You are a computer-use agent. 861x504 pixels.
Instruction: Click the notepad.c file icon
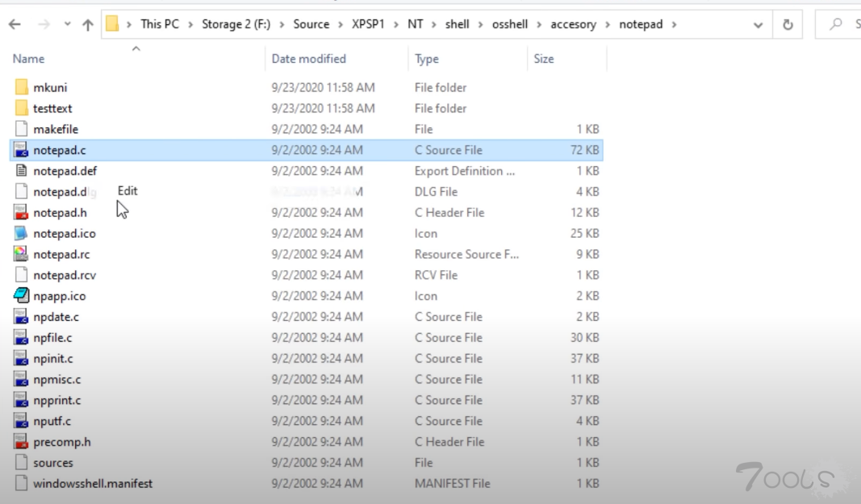tap(22, 150)
